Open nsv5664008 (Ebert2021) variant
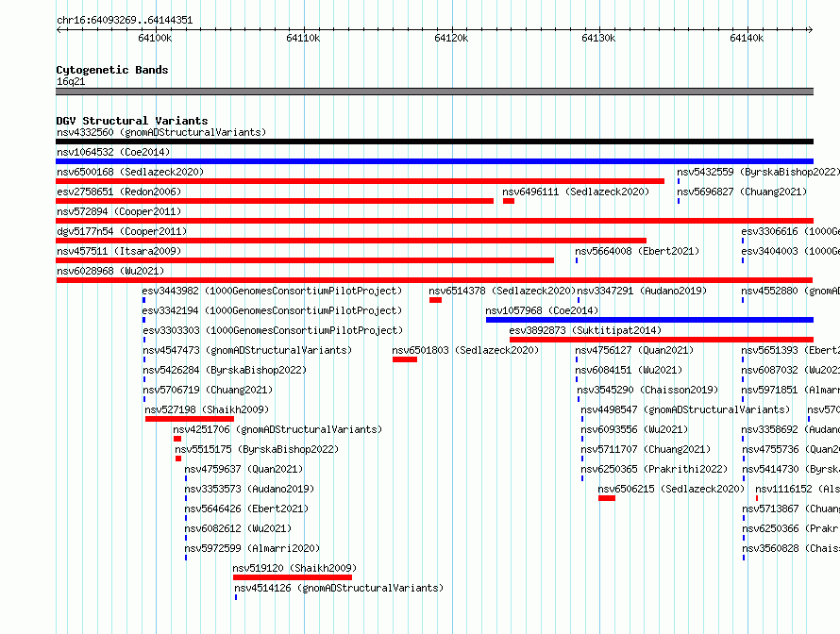This screenshot has height=634, width=840. (637, 251)
